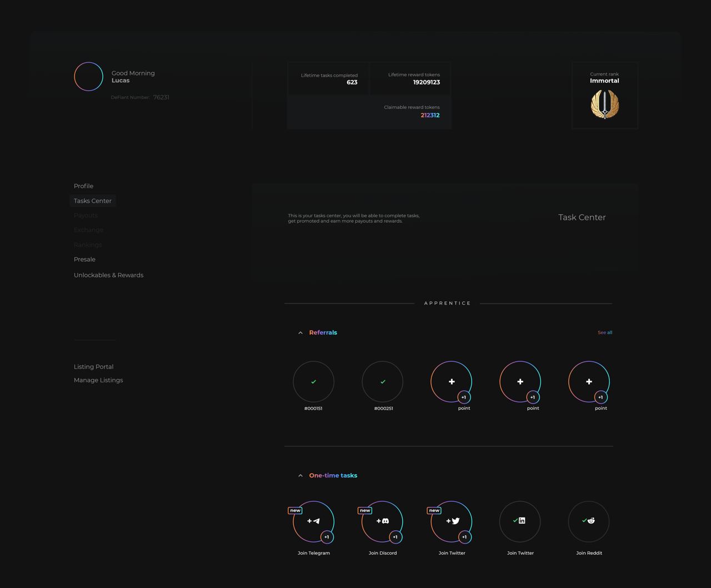Click the checkmark on referral #000251
The height and width of the screenshot is (588, 711).
click(x=382, y=381)
